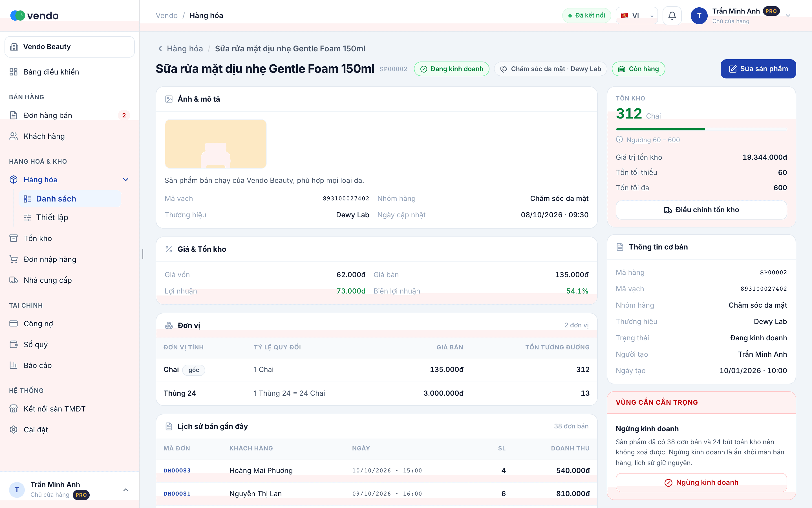Click the product image thumbnail

215,144
